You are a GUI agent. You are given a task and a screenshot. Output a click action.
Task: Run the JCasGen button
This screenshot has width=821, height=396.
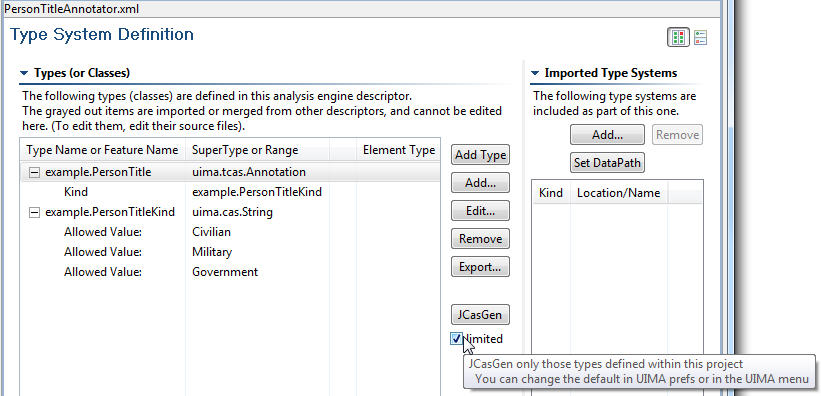coord(480,315)
